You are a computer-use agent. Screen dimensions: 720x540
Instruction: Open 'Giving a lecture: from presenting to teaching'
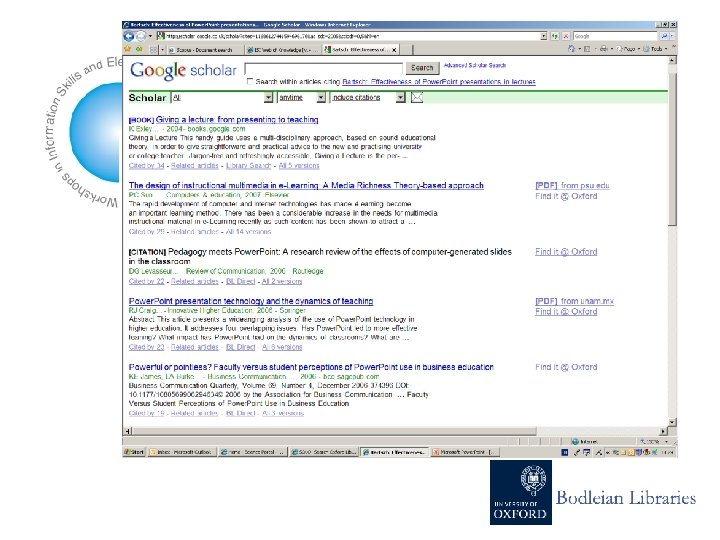[236, 119]
